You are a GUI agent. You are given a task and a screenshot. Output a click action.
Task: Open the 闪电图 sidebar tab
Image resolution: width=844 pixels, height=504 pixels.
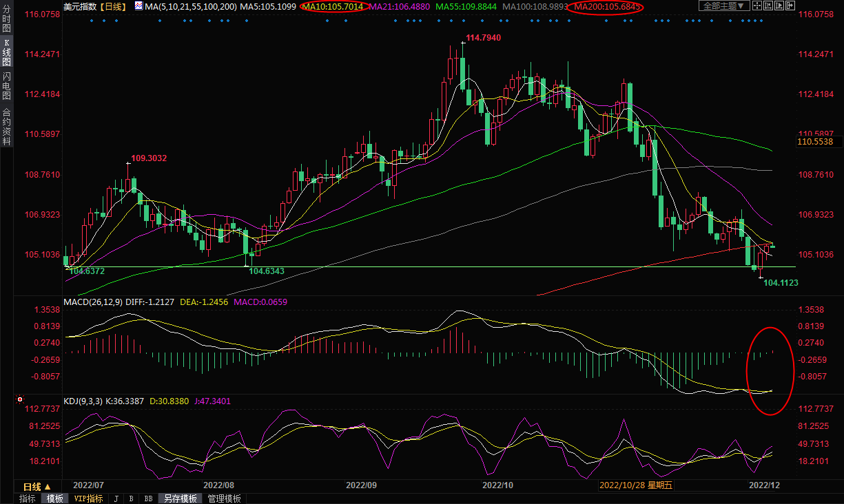pyautogui.click(x=6, y=85)
